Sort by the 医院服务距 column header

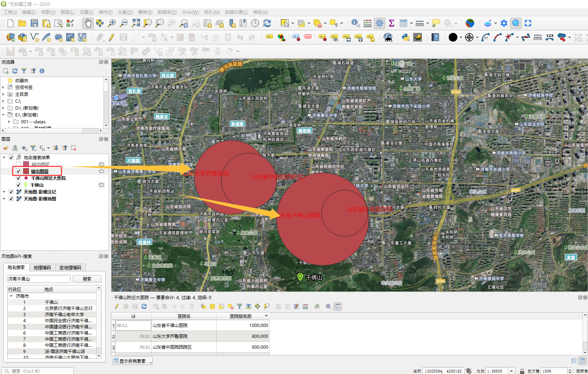click(x=243, y=316)
